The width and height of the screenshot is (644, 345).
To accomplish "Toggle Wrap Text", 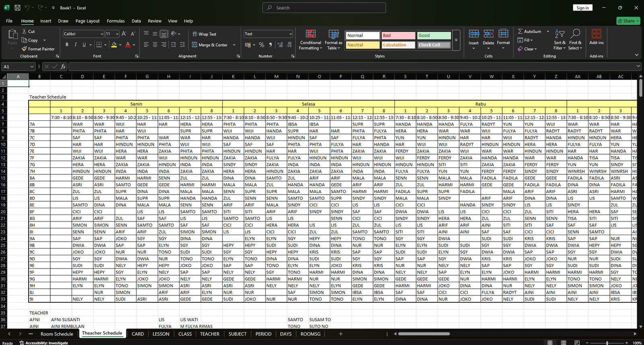I will tap(204, 34).
